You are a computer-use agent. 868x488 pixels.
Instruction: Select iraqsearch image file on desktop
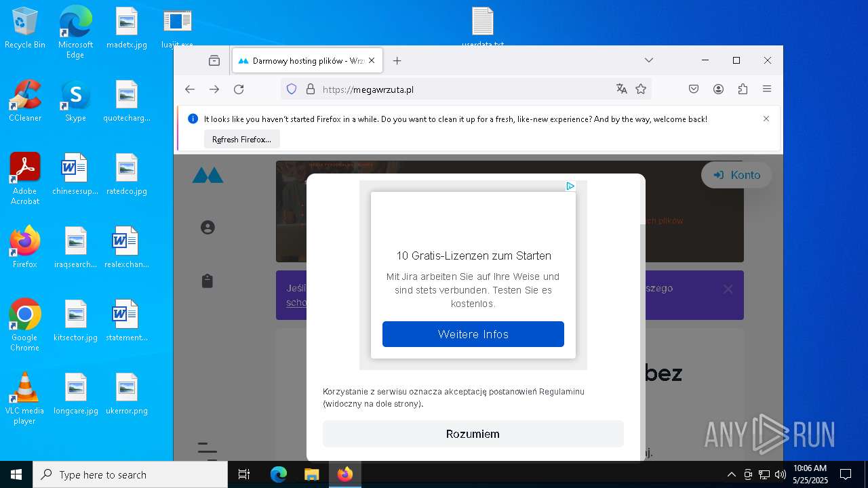click(75, 247)
